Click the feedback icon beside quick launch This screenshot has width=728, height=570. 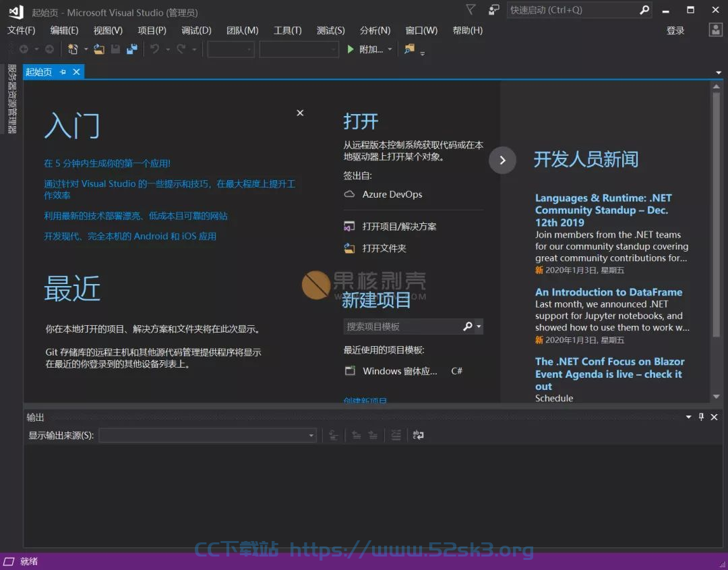coord(494,9)
